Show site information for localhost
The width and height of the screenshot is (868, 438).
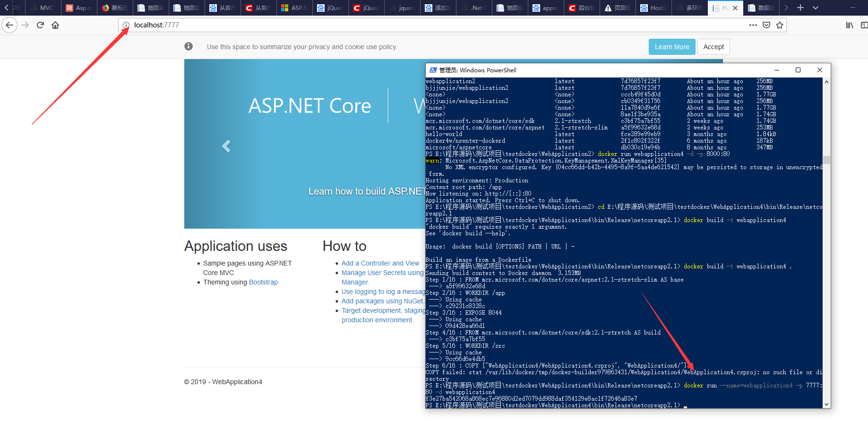(126, 25)
